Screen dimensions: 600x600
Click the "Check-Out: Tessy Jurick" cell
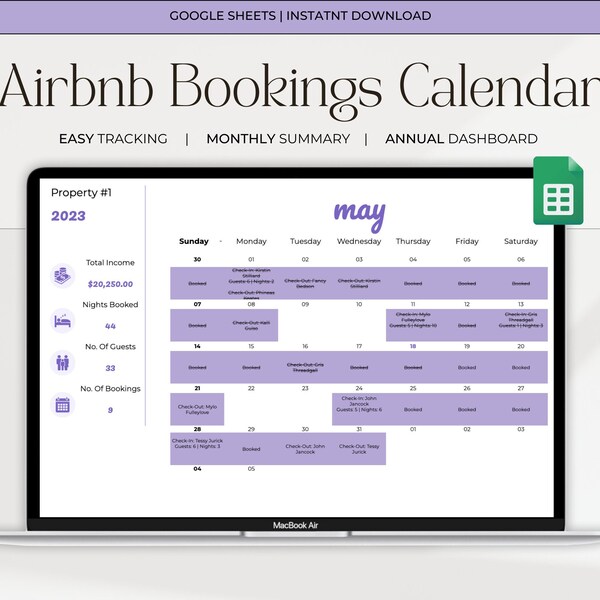[359, 448]
